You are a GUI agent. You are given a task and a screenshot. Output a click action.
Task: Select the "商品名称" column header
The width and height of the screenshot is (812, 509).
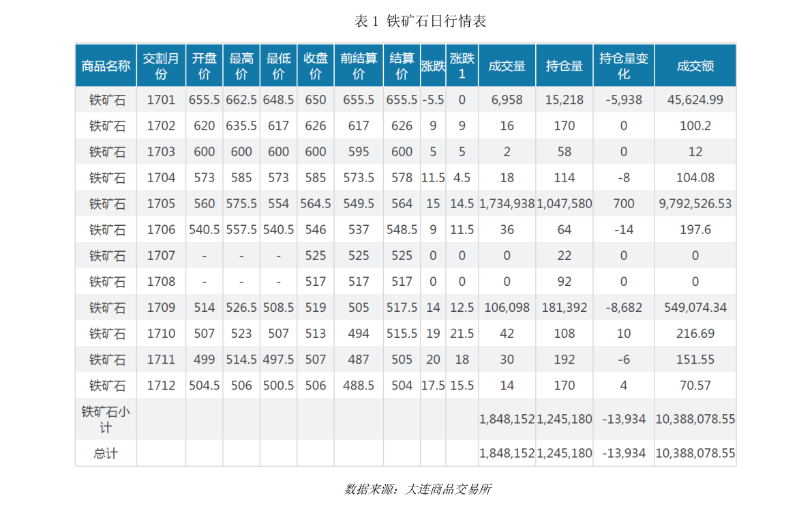pyautogui.click(x=106, y=66)
